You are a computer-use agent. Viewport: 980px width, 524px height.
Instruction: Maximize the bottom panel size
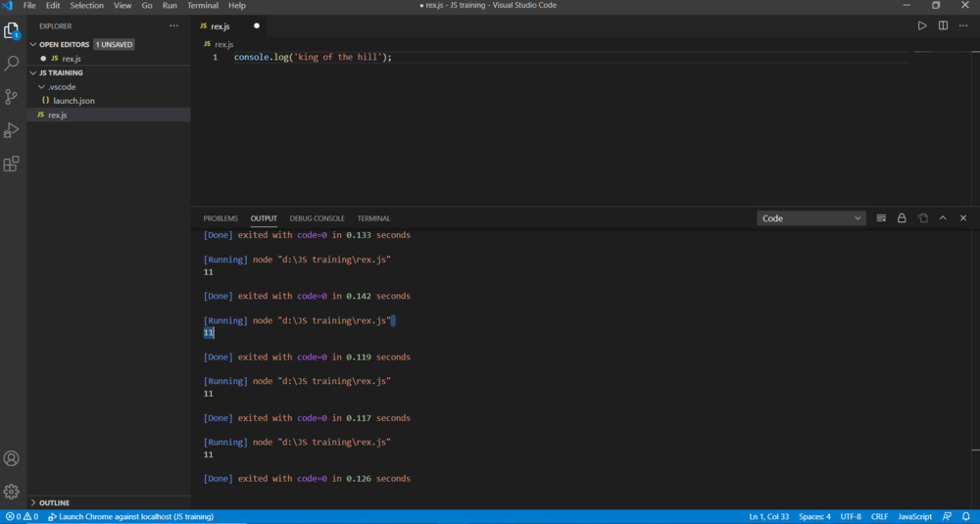[943, 218]
